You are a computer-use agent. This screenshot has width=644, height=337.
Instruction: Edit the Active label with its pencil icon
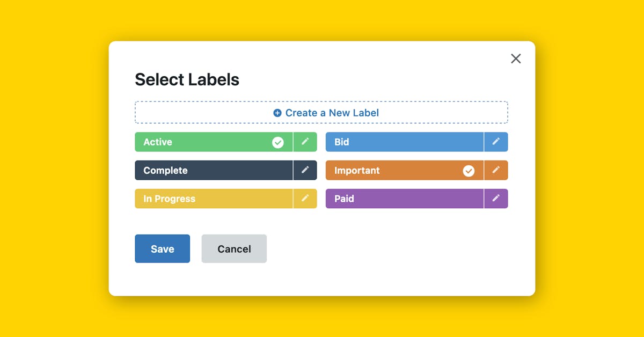click(x=305, y=142)
